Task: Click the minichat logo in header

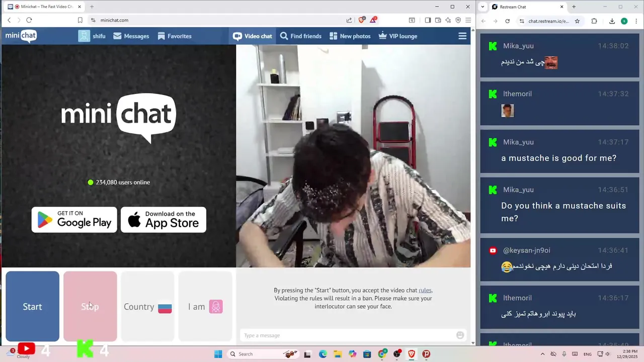Action: coord(21,36)
